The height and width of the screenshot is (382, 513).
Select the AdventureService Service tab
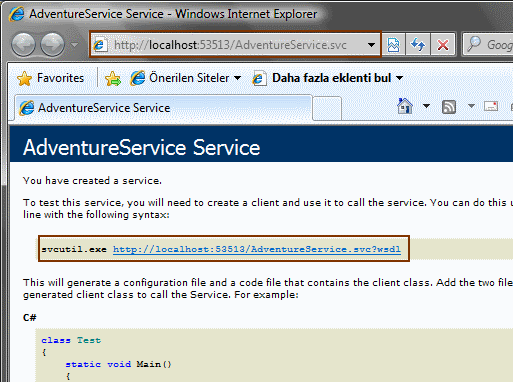(163, 108)
